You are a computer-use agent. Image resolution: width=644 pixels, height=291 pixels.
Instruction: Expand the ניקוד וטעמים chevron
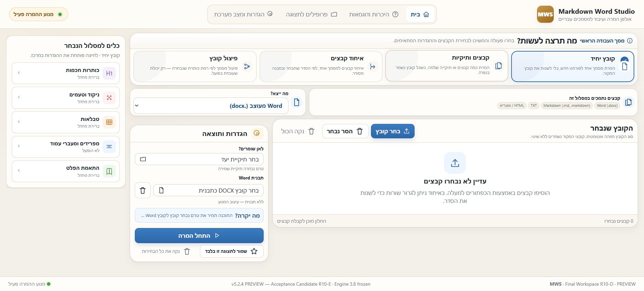point(19,97)
